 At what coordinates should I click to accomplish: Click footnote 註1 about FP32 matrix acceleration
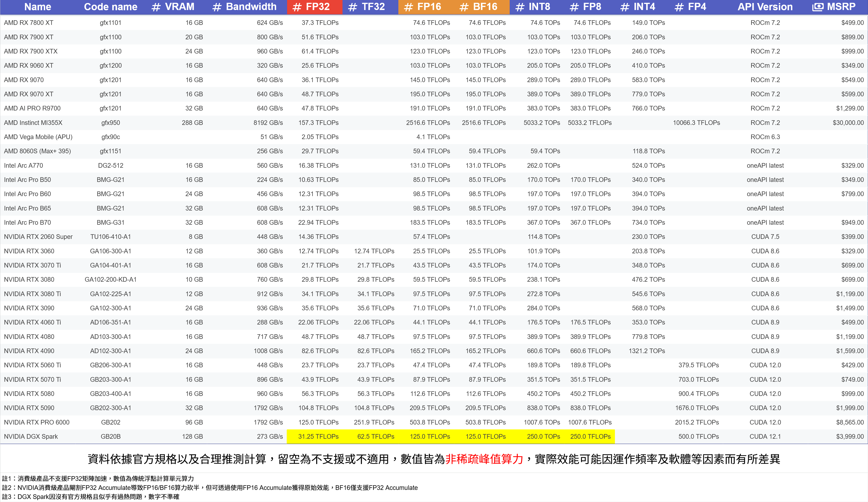coord(98,479)
